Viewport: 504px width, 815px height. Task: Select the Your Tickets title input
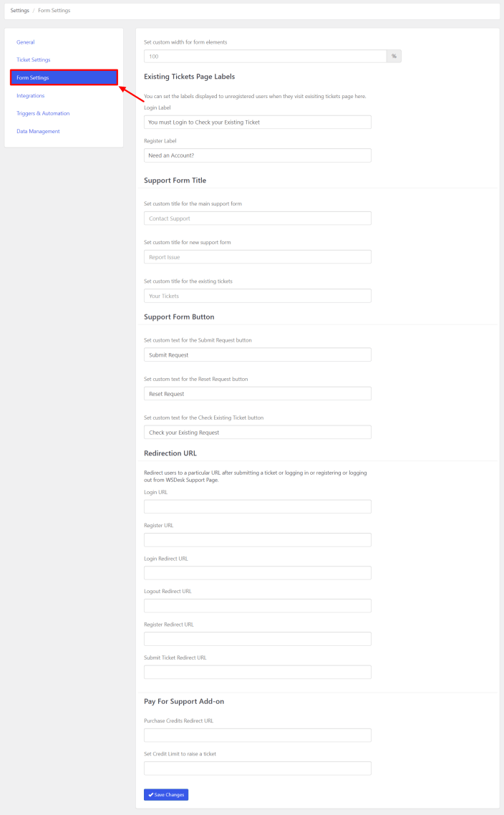point(257,295)
